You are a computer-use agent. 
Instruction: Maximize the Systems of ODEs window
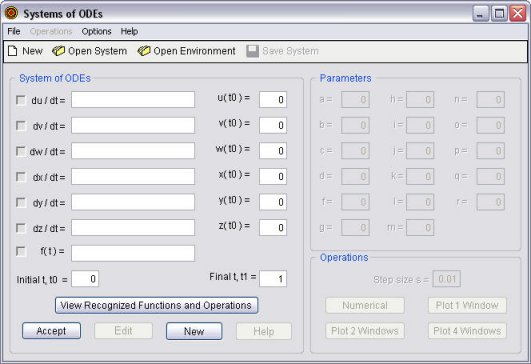(x=499, y=14)
